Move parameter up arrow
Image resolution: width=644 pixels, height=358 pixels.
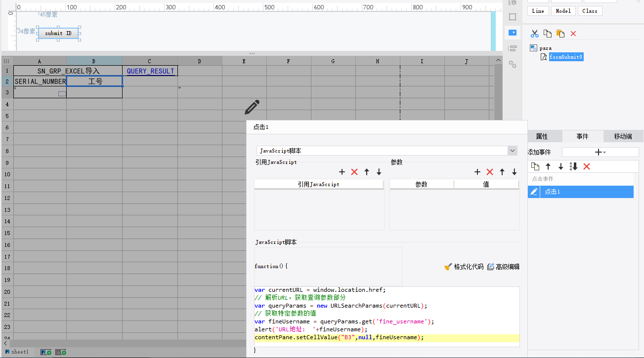[502, 172]
